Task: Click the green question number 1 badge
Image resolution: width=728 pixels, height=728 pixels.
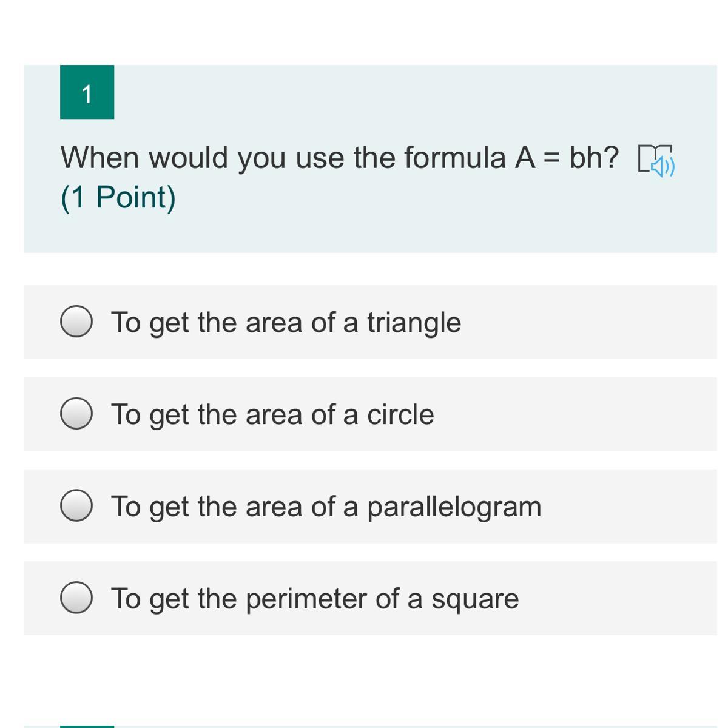Action: coord(87,92)
